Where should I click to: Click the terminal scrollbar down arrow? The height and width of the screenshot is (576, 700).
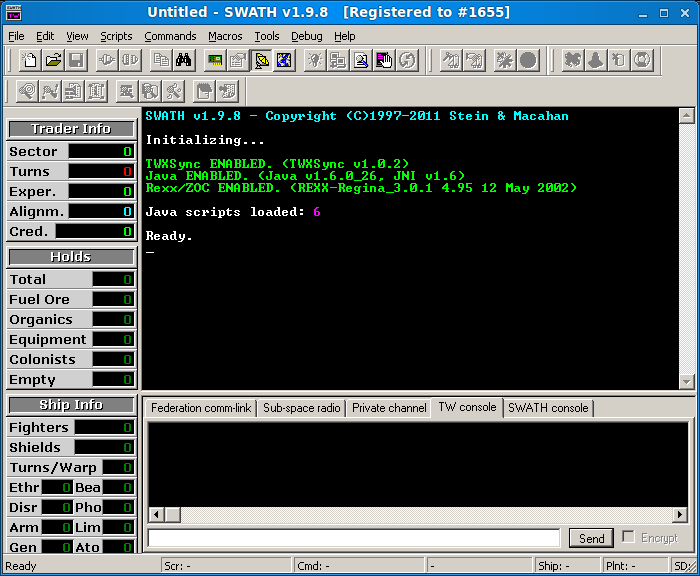[686, 381]
